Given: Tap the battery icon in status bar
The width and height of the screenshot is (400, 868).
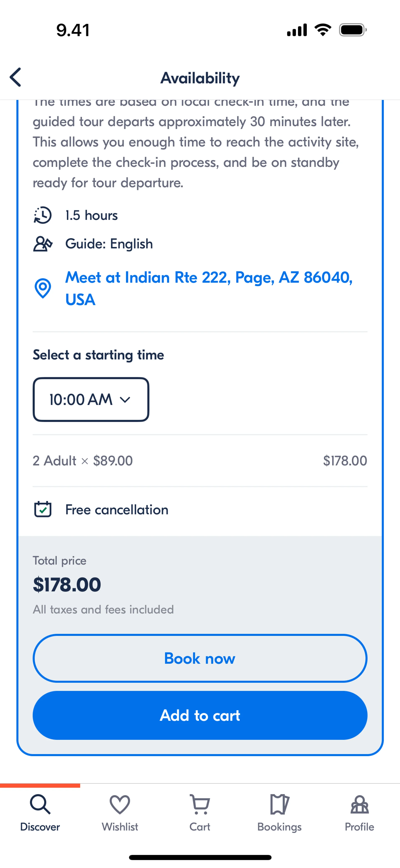Looking at the screenshot, I should point(352,30).
